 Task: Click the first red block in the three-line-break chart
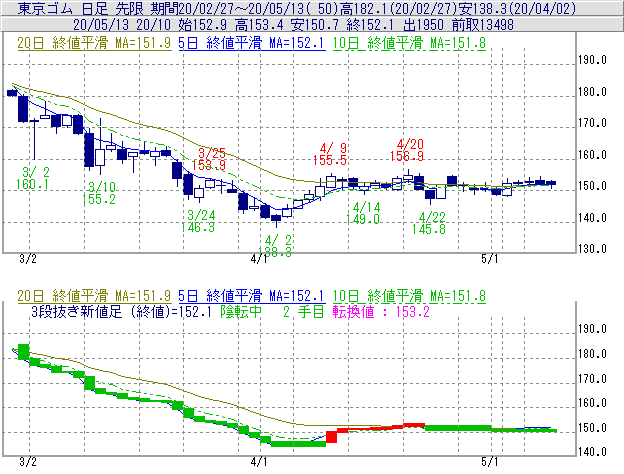pyautogui.click(x=332, y=437)
